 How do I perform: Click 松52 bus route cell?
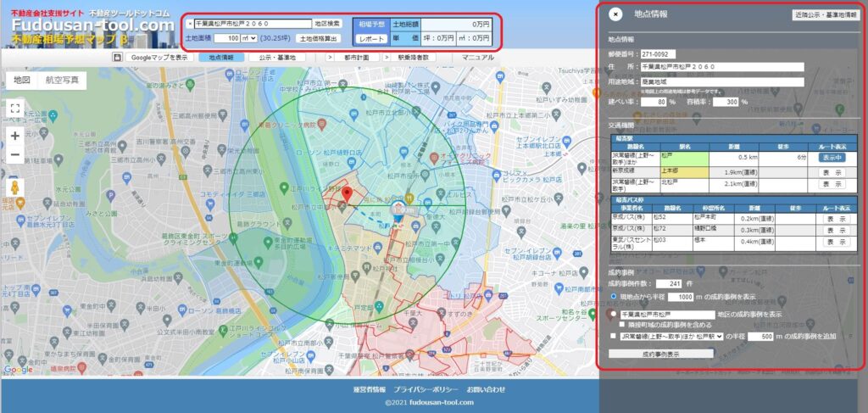672,219
